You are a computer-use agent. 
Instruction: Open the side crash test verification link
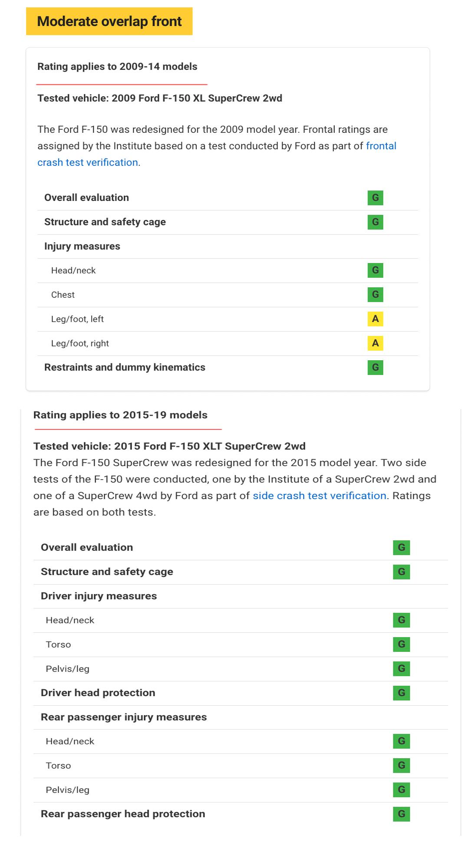(x=319, y=496)
